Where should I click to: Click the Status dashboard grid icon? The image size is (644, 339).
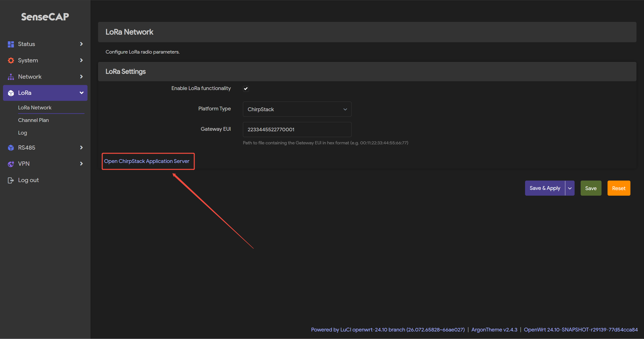pos(11,44)
